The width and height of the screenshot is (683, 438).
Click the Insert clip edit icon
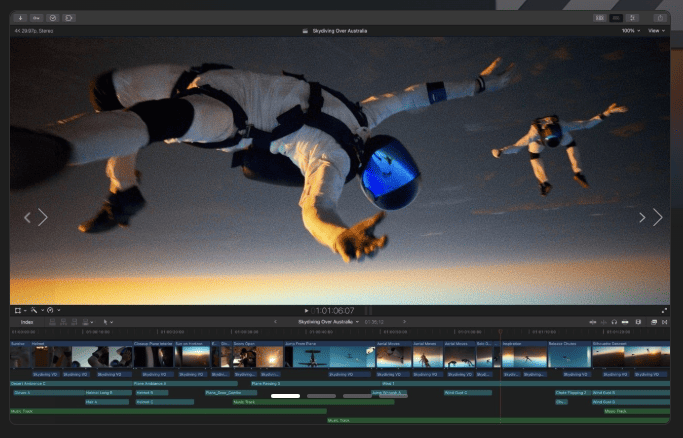click(x=63, y=322)
